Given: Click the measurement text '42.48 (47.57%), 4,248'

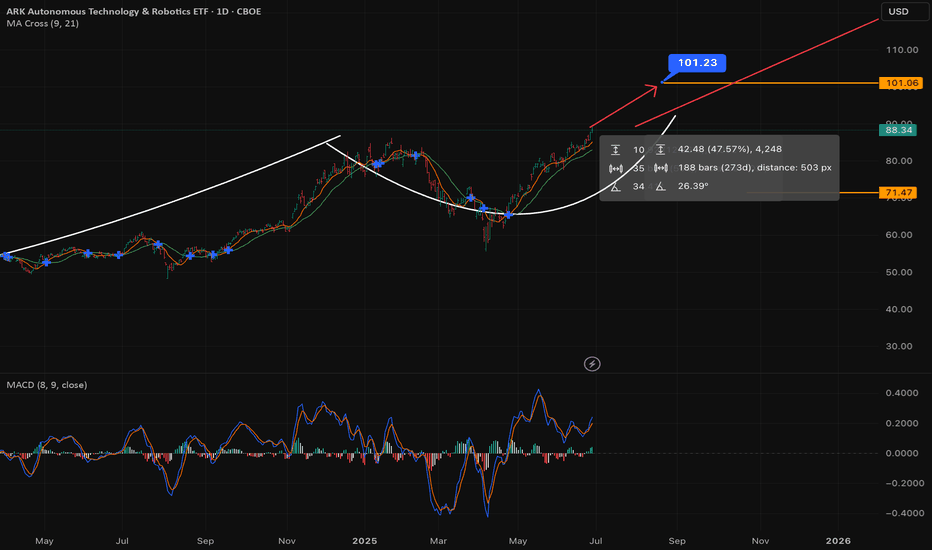Looking at the screenshot, I should point(730,149).
